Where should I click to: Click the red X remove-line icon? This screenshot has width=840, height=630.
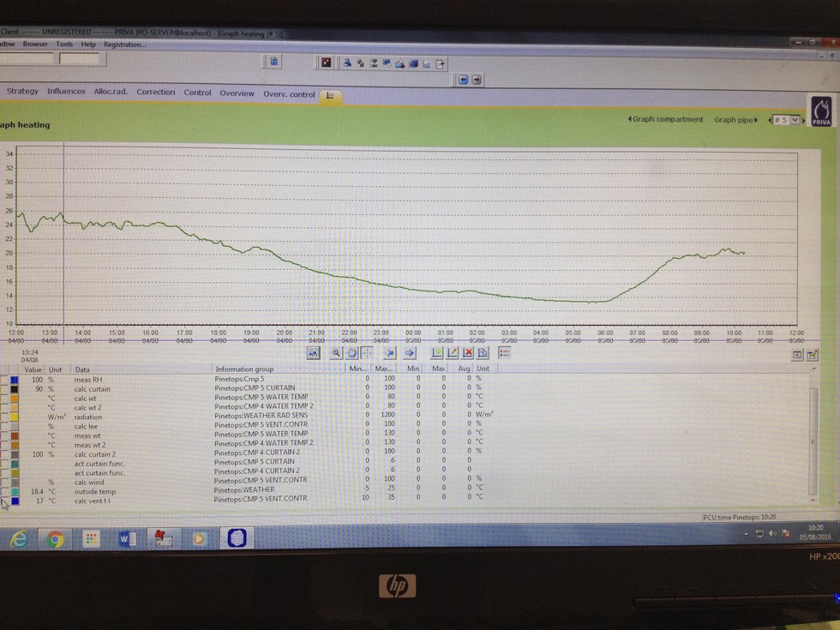tap(468, 352)
